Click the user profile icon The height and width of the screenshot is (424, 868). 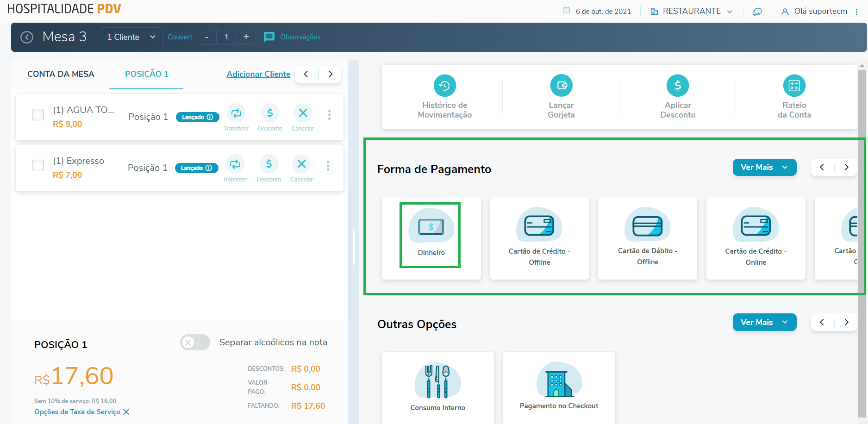pos(785,12)
